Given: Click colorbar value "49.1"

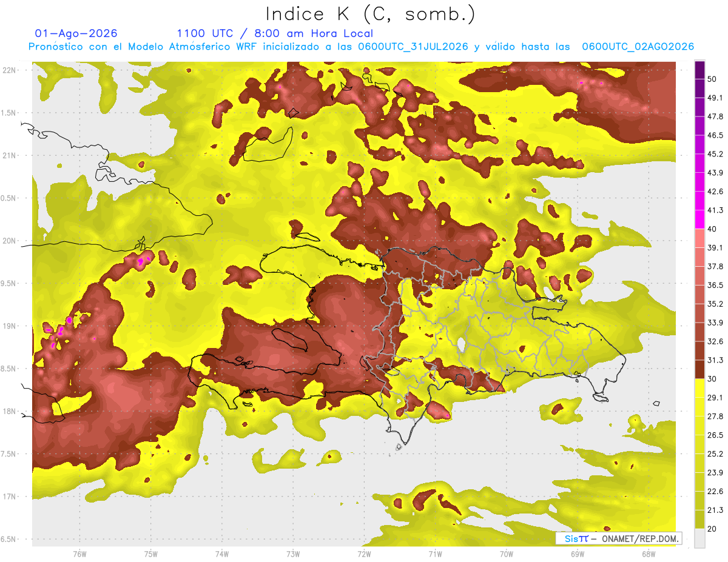Looking at the screenshot, I should (x=715, y=98).
